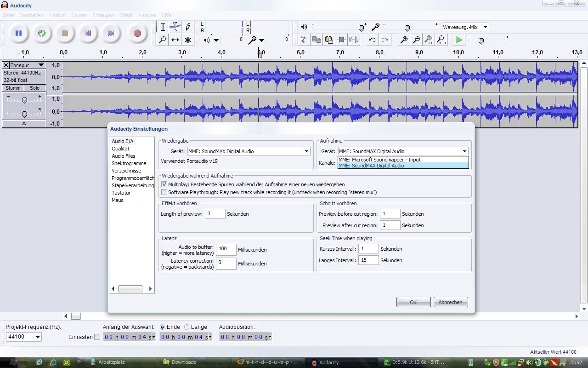Select the Multi-tool asterisk icon

point(188,40)
